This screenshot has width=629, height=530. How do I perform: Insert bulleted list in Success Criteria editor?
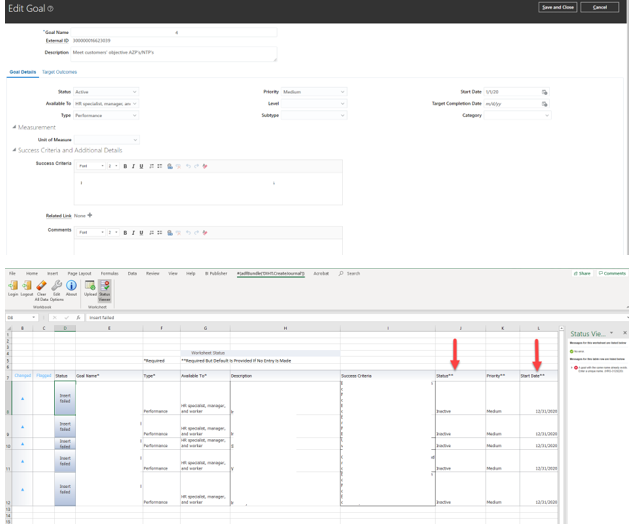click(160, 166)
